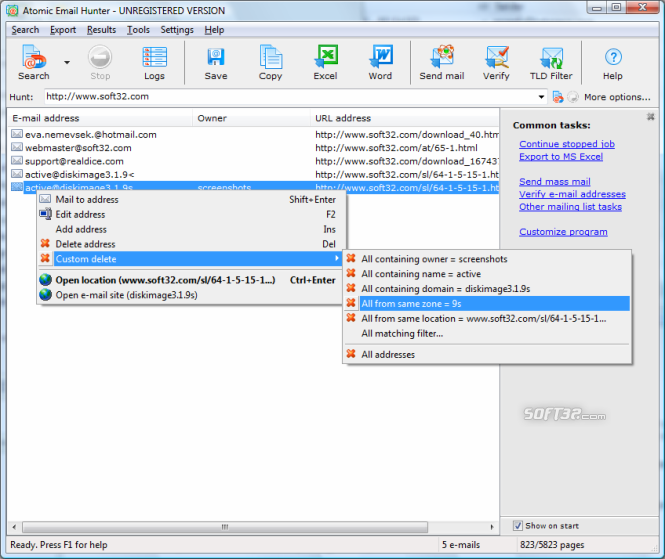Choose All addresses in submenu
The width and height of the screenshot is (665, 559).
coord(487,354)
